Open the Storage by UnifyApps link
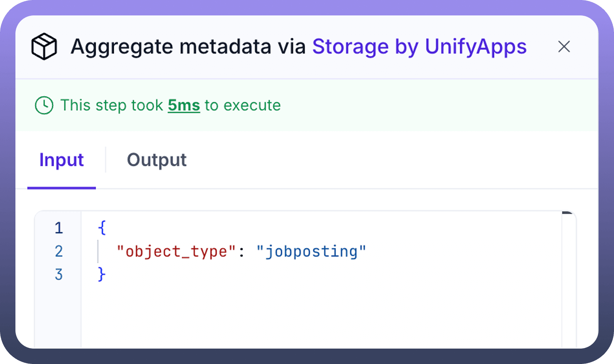The image size is (614, 364). click(419, 47)
